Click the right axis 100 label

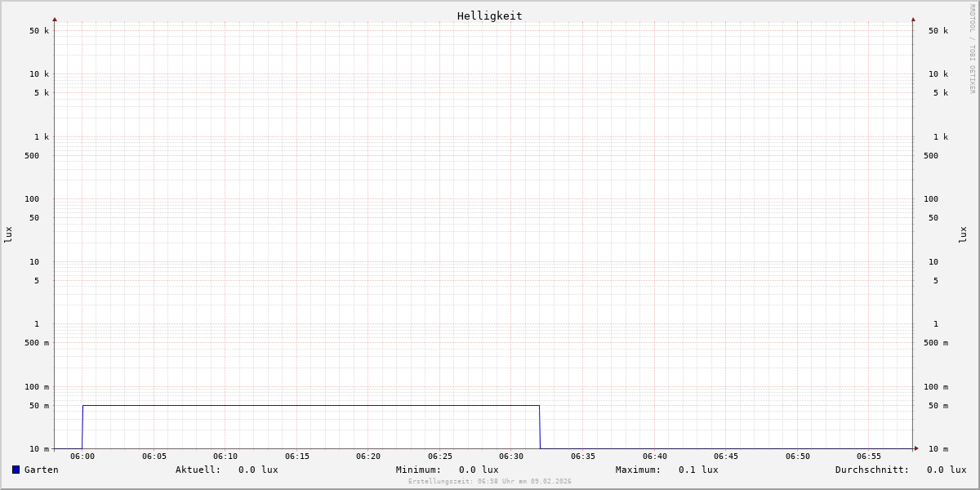tap(931, 199)
